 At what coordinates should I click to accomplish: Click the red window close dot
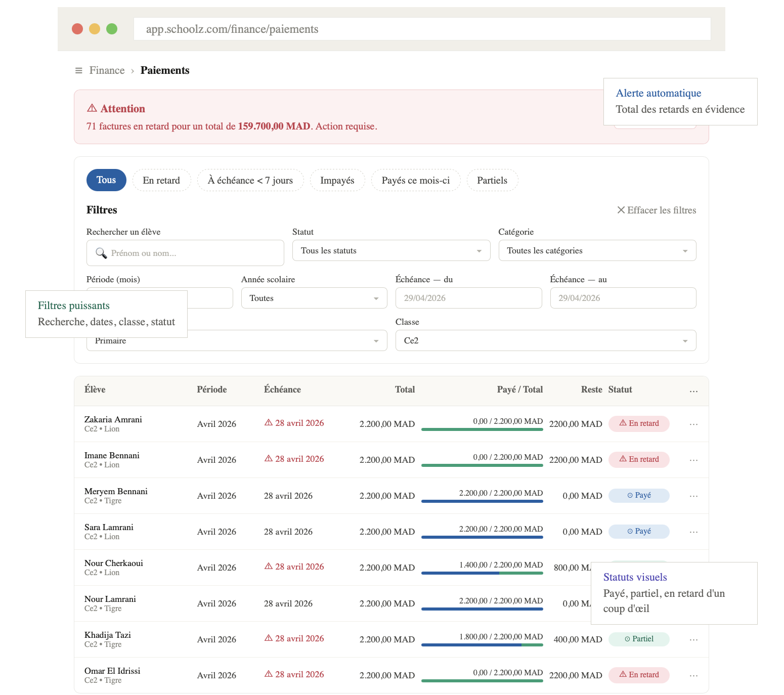77,29
